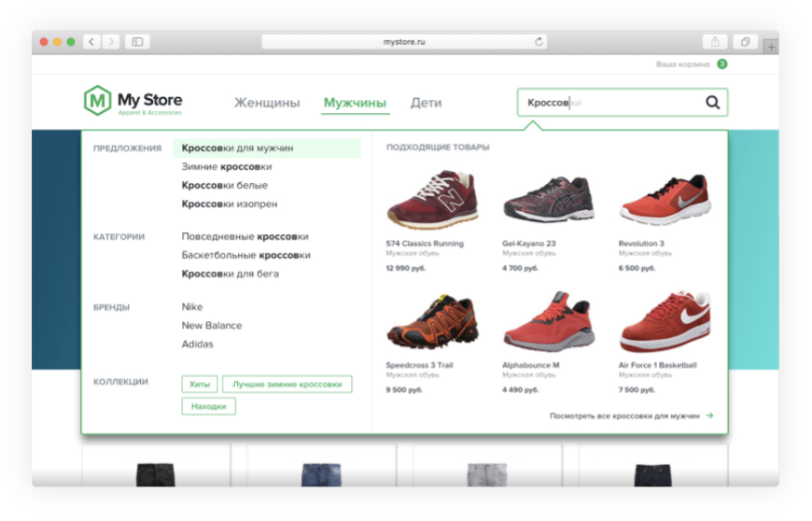Screen dimensions: 812x521
Task: Click the Лучшие зимние кроссовки tag
Action: click(287, 384)
